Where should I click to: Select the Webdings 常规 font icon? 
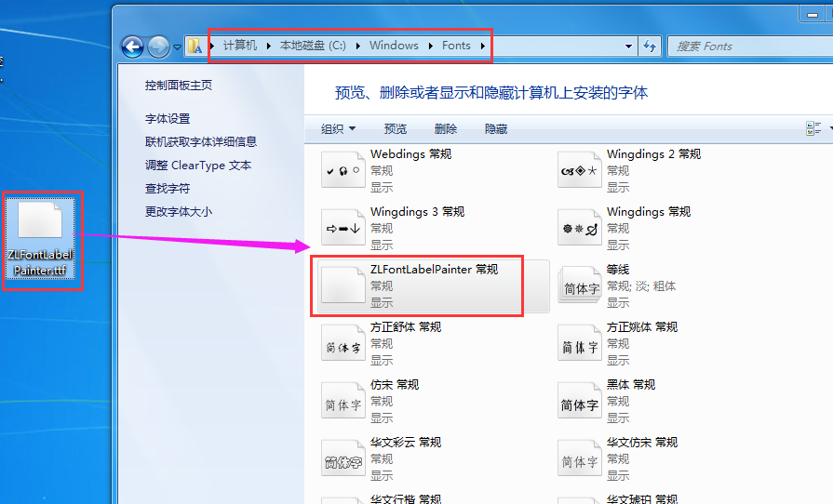[342, 171]
